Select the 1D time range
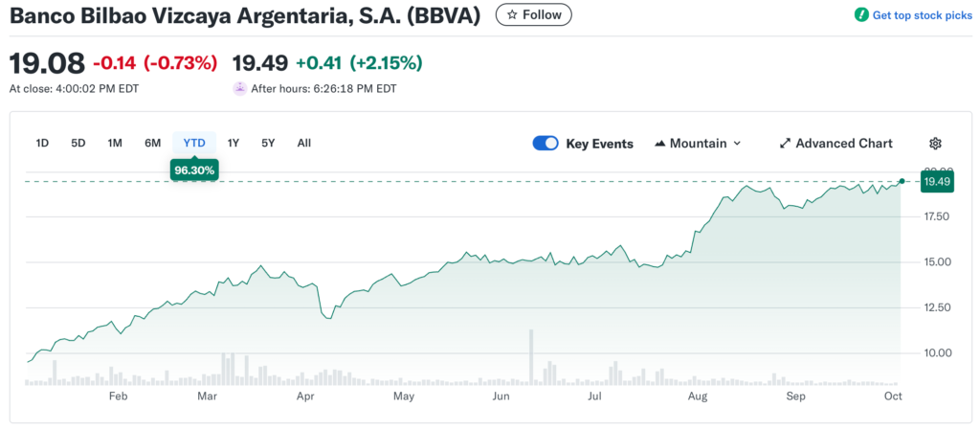 click(x=42, y=143)
